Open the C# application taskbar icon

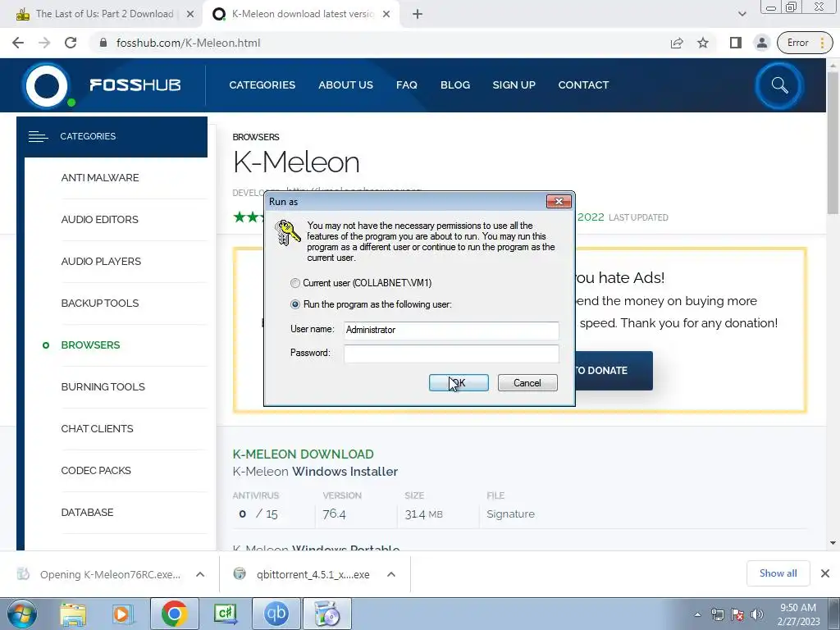pos(225,614)
